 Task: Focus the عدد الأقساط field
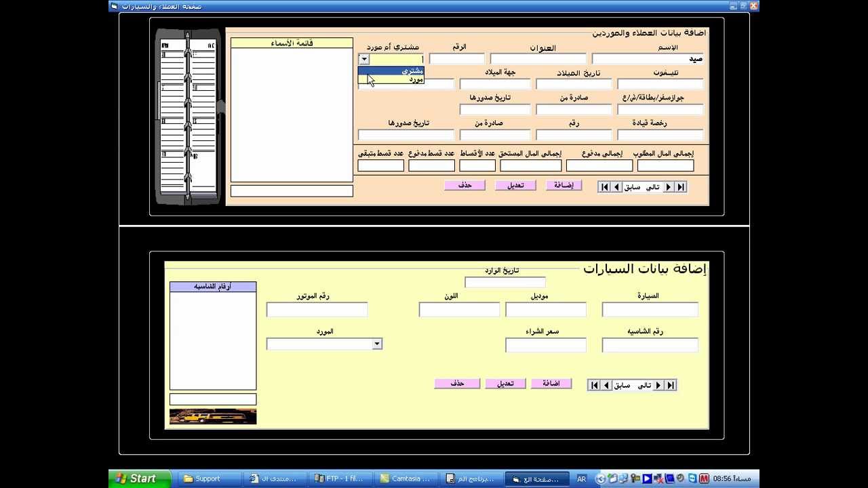477,165
